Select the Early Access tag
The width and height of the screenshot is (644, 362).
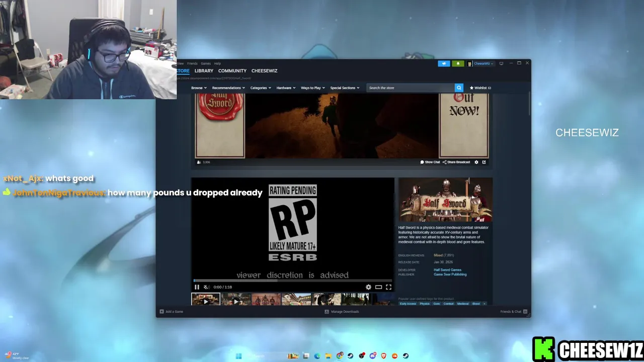408,304
